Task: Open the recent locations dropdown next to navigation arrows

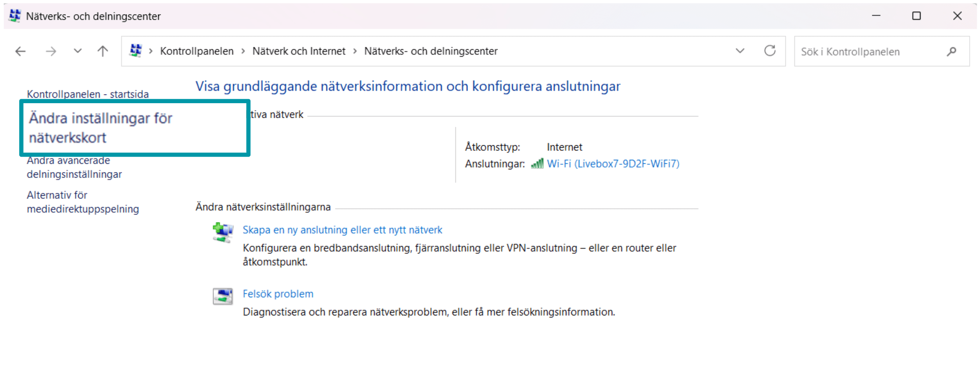Action: click(x=77, y=51)
